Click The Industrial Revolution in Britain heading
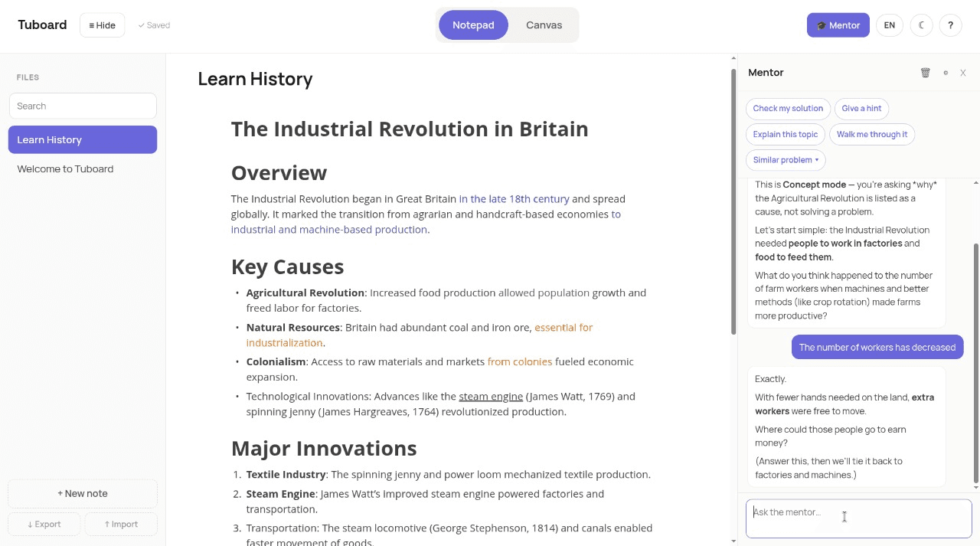This screenshot has height=546, width=980. click(410, 129)
